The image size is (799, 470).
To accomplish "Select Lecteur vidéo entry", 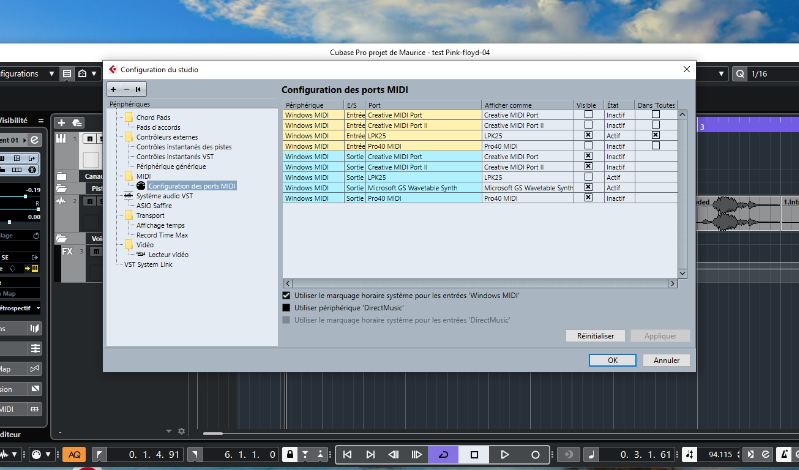I will click(168, 254).
